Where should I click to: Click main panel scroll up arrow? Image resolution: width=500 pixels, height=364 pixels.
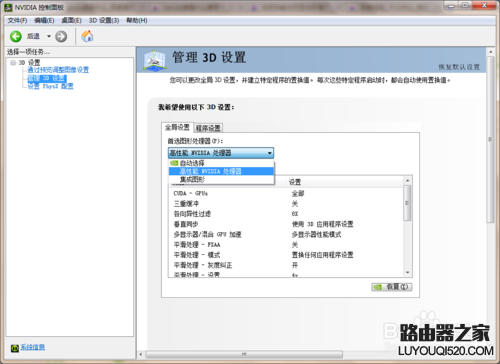tap(490, 52)
